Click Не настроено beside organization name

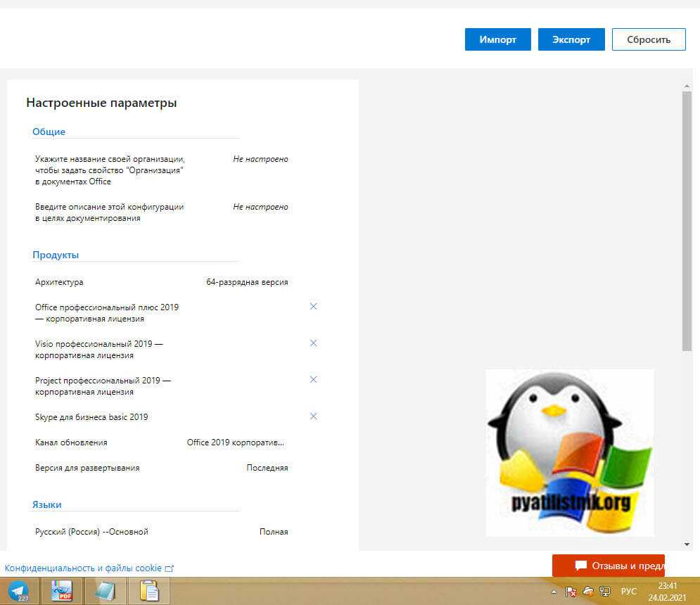point(260,159)
